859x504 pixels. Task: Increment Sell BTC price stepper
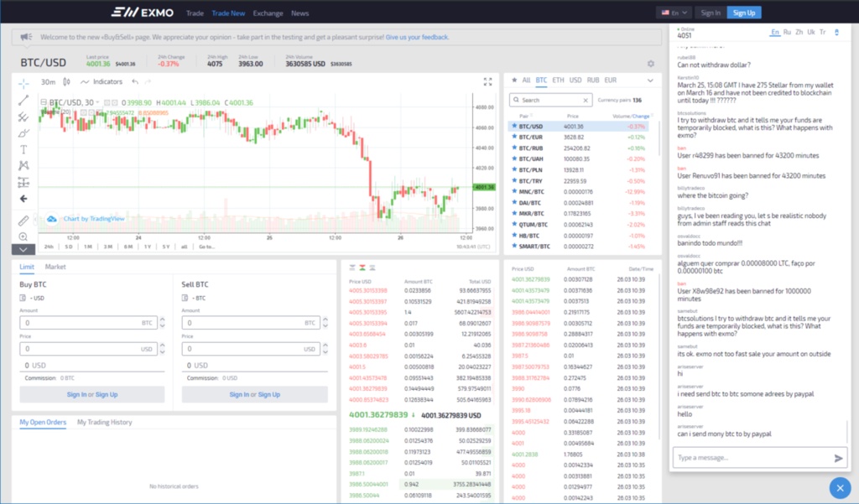point(325,346)
